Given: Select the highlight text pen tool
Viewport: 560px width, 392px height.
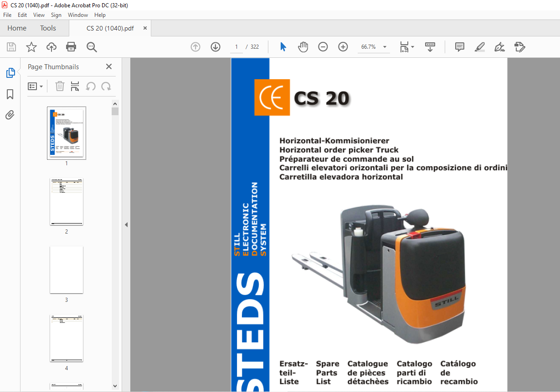Looking at the screenshot, I should click(x=479, y=47).
